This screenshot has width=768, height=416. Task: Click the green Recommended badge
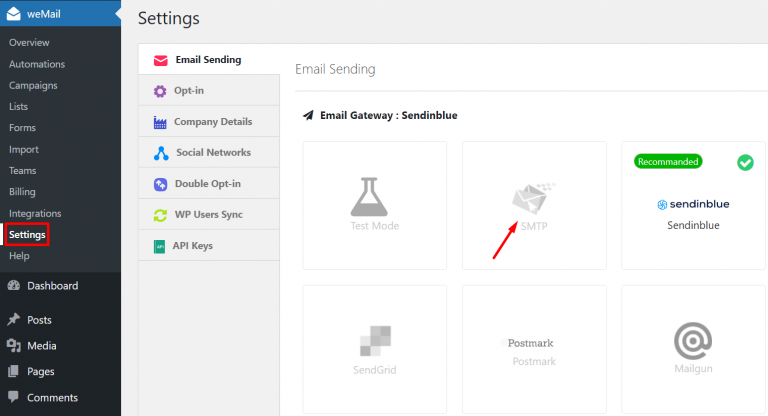(x=667, y=161)
